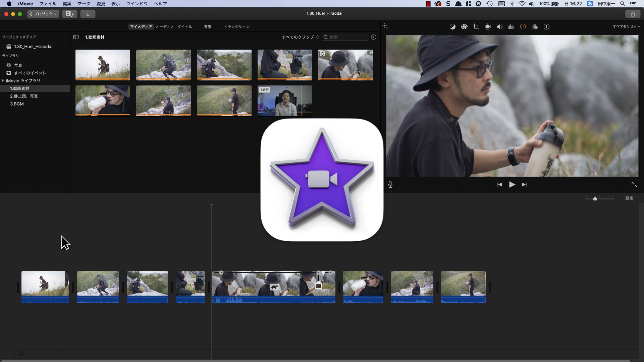Select last timeline clip on grassy hillside
644x362 pixels.
point(463,287)
